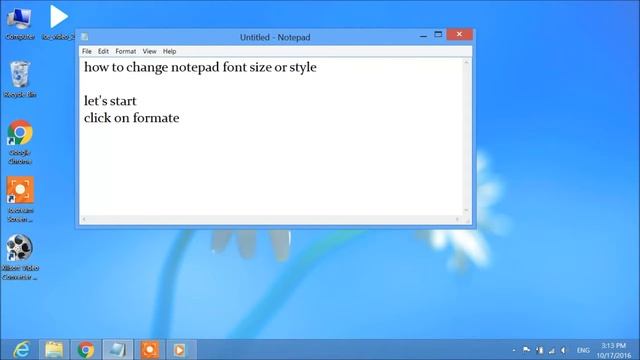The width and height of the screenshot is (640, 360).
Task: Click the line 'click on formate'
Action: tap(131, 118)
